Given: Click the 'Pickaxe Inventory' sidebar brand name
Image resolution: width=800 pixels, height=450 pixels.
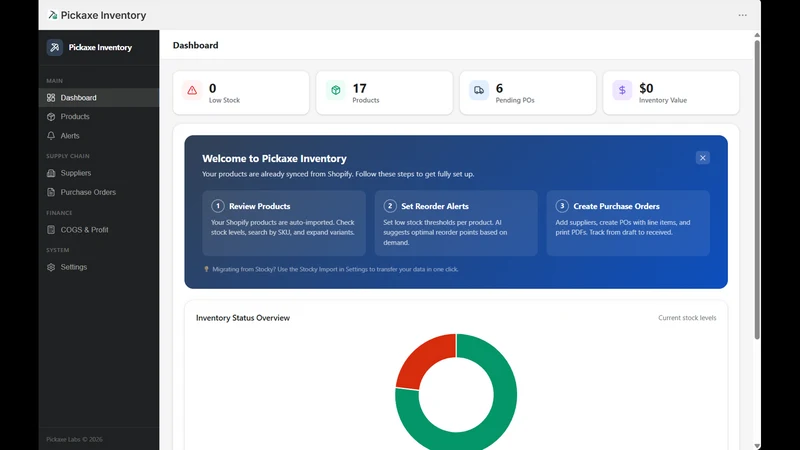Looking at the screenshot, I should coord(100,47).
